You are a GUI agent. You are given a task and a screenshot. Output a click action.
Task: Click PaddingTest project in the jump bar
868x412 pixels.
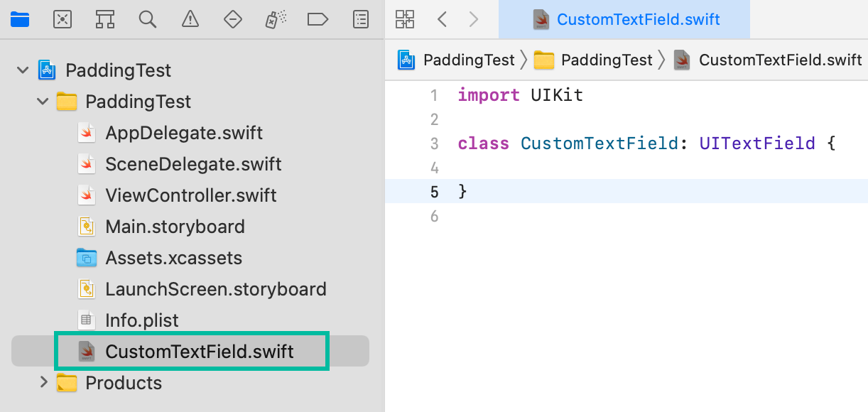click(469, 60)
